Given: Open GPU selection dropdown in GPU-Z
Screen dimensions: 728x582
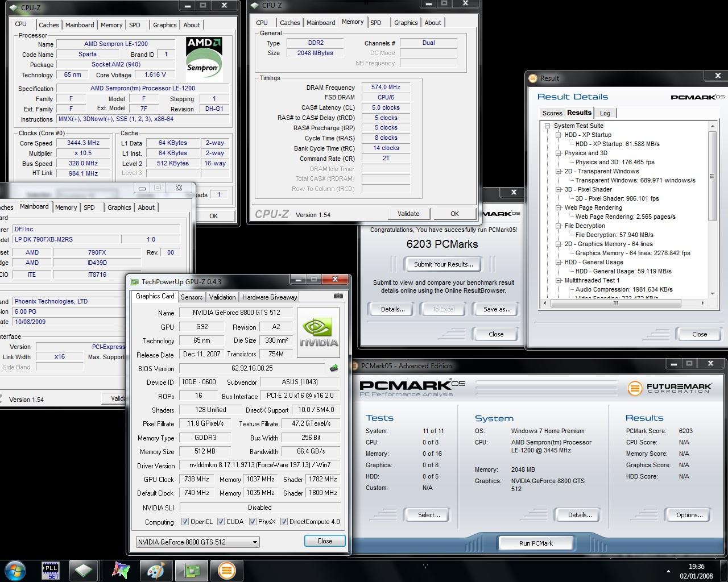Looking at the screenshot, I should (x=198, y=542).
